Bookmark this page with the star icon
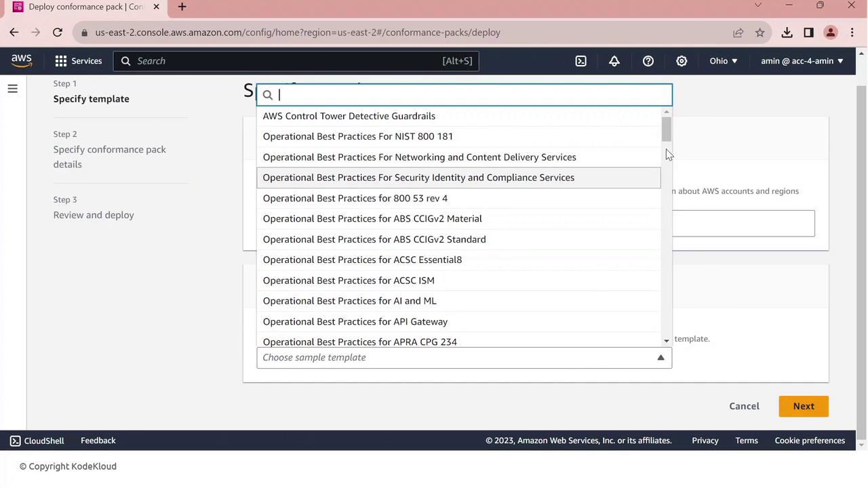The image size is (868, 488). (760, 33)
